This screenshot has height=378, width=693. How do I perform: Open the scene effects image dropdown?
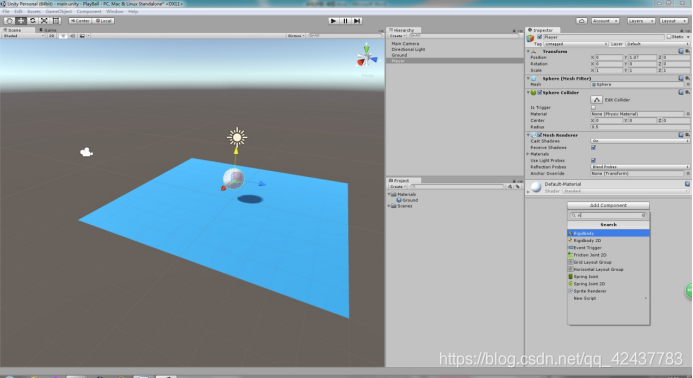[84, 36]
